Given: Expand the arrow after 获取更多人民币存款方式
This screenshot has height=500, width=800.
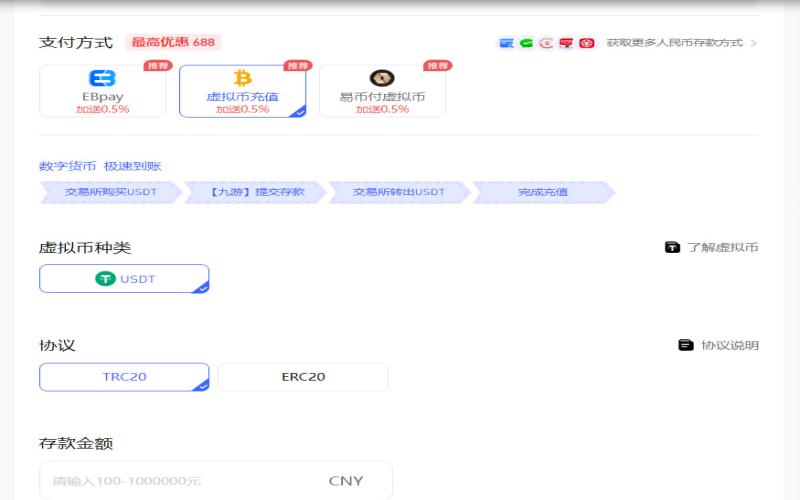Looking at the screenshot, I should point(754,43).
